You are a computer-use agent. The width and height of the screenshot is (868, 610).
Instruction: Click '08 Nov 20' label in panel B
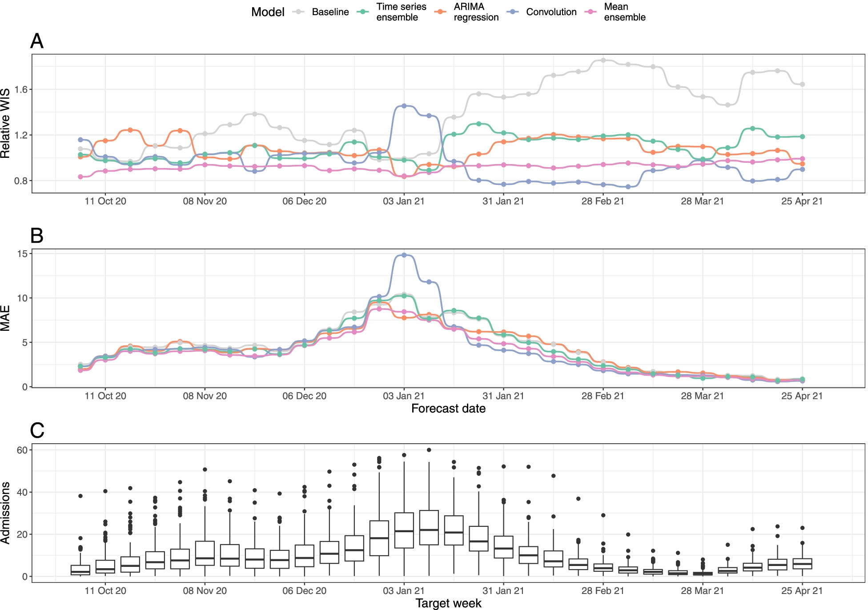coord(205,396)
